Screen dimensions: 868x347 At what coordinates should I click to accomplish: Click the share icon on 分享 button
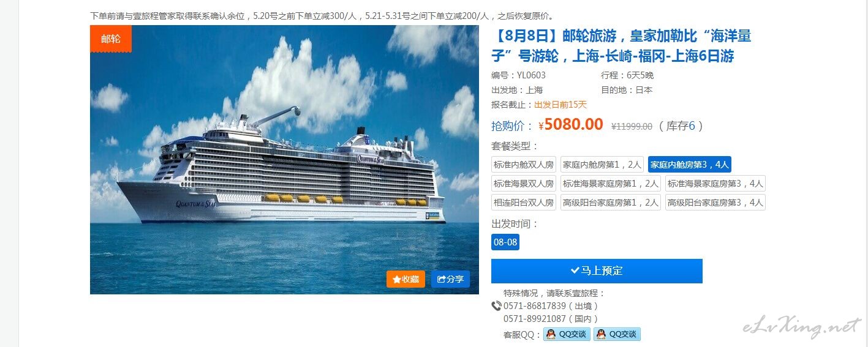tap(441, 279)
